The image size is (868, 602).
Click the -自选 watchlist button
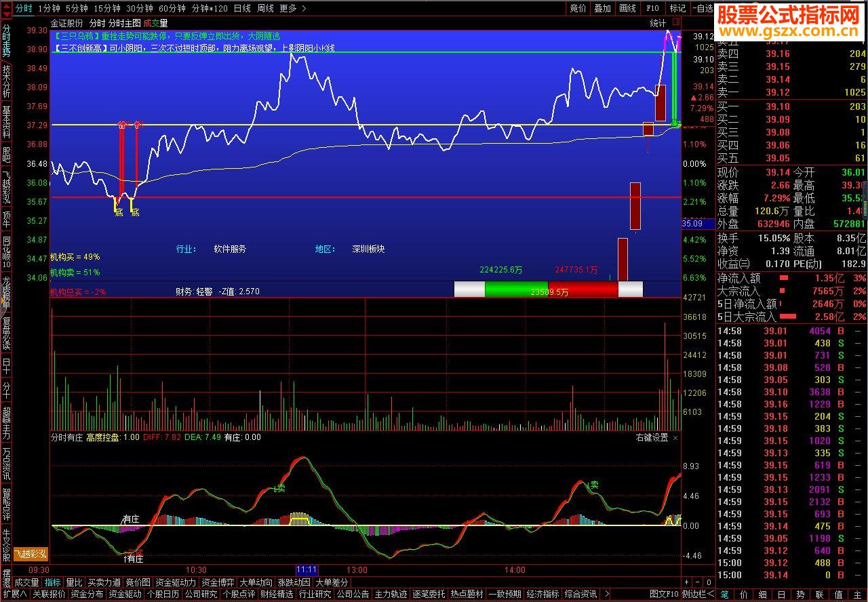point(703,8)
